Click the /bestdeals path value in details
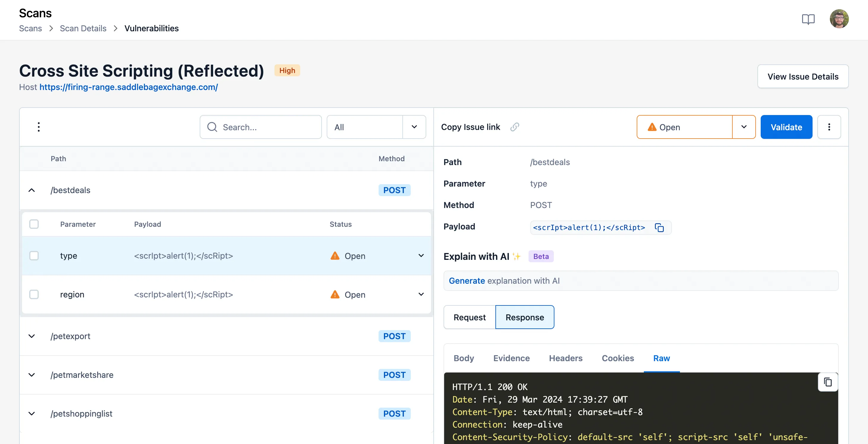This screenshot has width=868, height=444. pos(550,162)
